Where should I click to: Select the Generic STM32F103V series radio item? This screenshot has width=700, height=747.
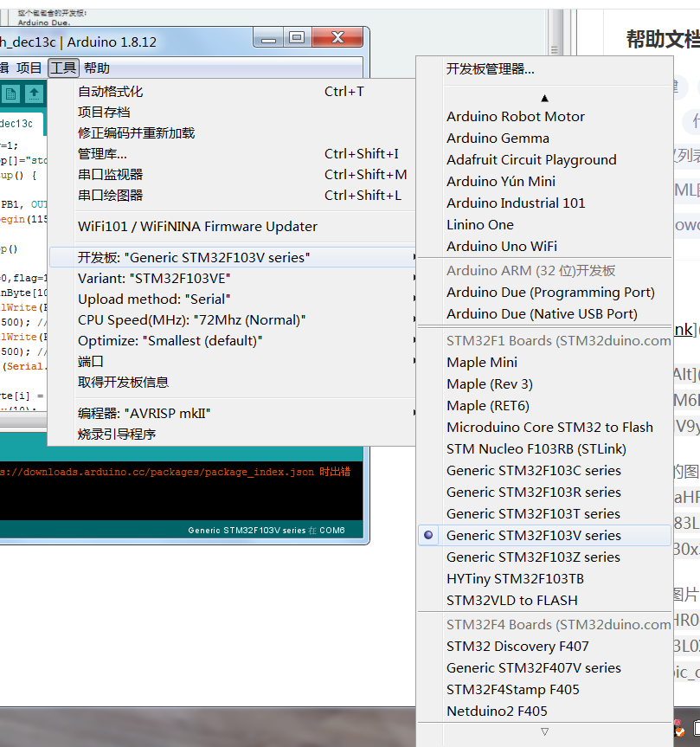544,536
